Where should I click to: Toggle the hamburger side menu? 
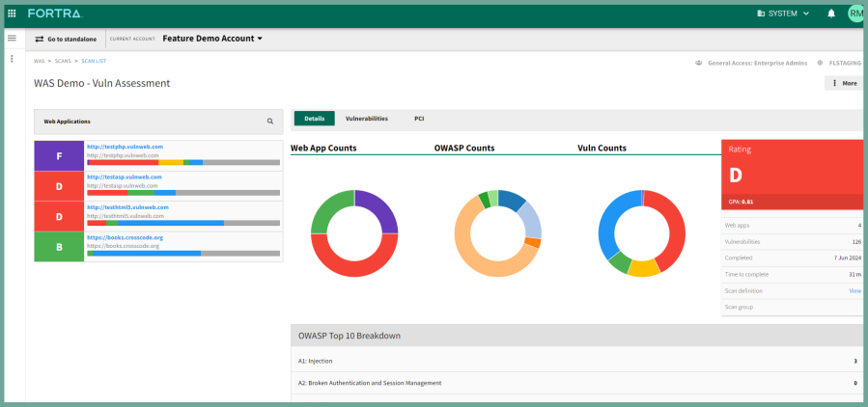pyautogui.click(x=12, y=39)
